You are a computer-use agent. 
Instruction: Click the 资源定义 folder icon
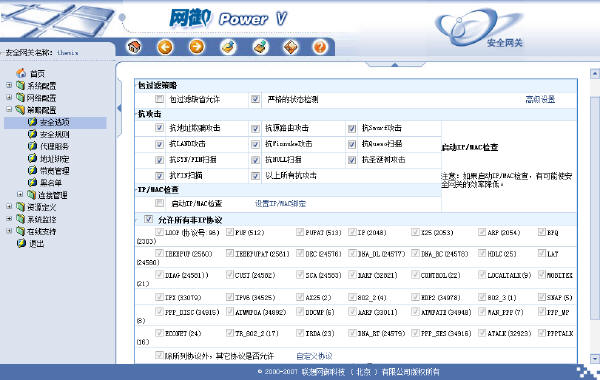(21, 207)
